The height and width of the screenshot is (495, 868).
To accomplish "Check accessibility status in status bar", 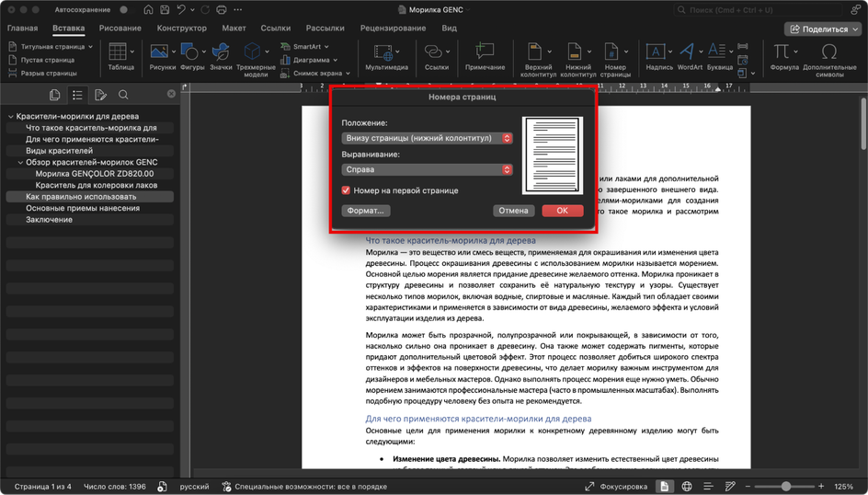I will [x=304, y=486].
